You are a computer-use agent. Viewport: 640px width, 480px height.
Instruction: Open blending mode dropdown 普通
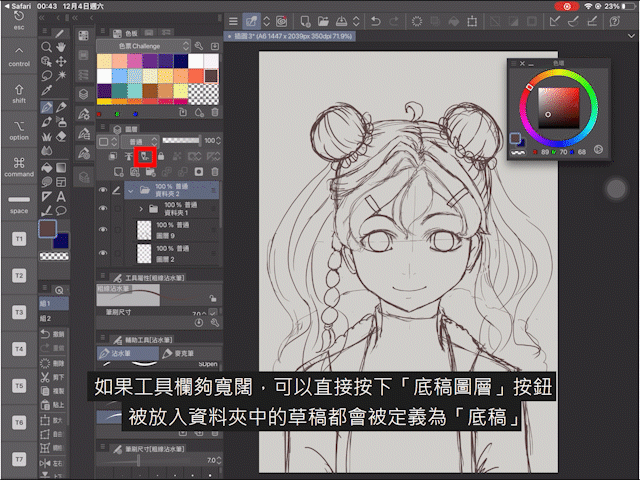tap(140, 141)
